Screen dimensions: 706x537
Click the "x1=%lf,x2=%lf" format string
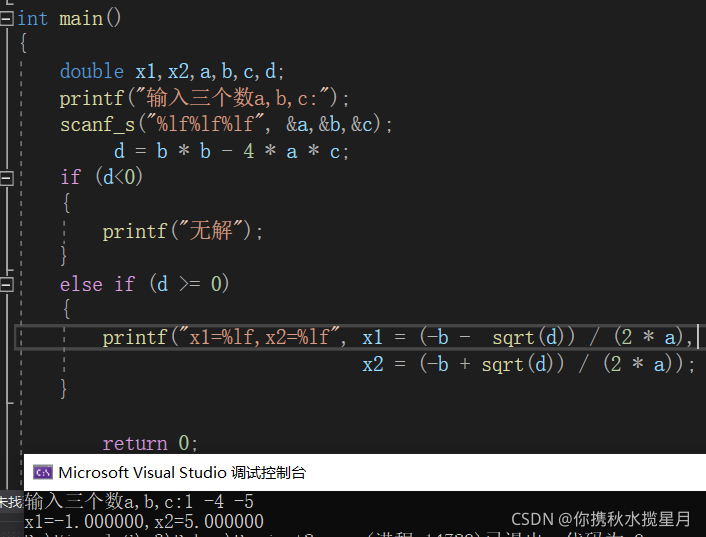click(260, 337)
